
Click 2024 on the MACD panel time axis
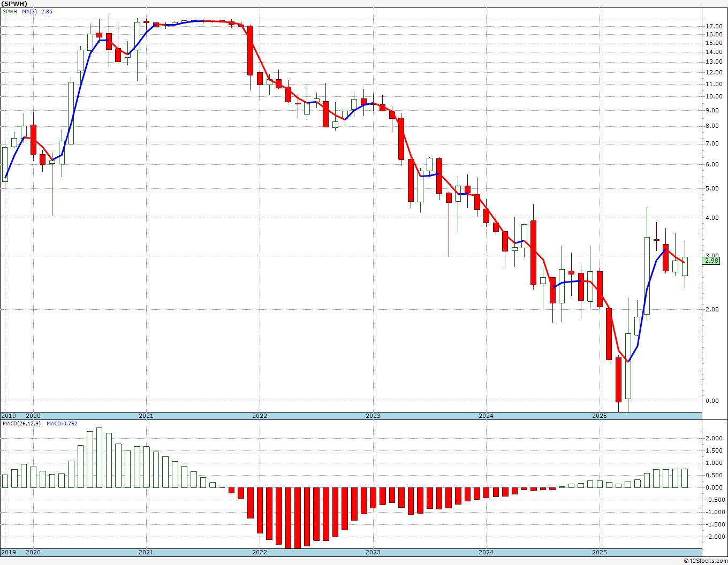[486, 552]
